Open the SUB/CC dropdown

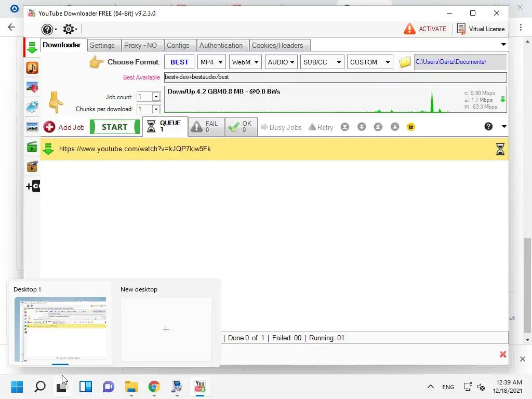(x=322, y=62)
